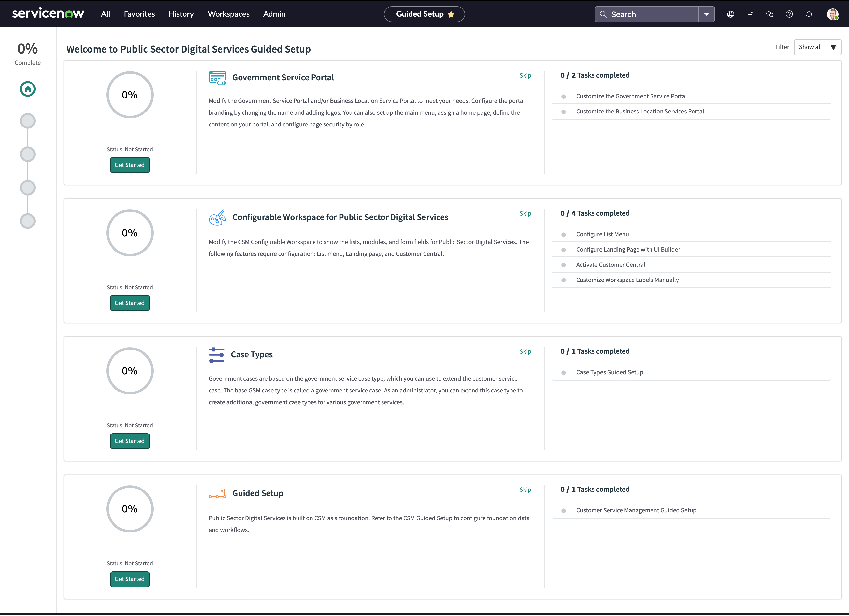Open the Workspaces menu
The height and width of the screenshot is (616, 849).
[229, 14]
